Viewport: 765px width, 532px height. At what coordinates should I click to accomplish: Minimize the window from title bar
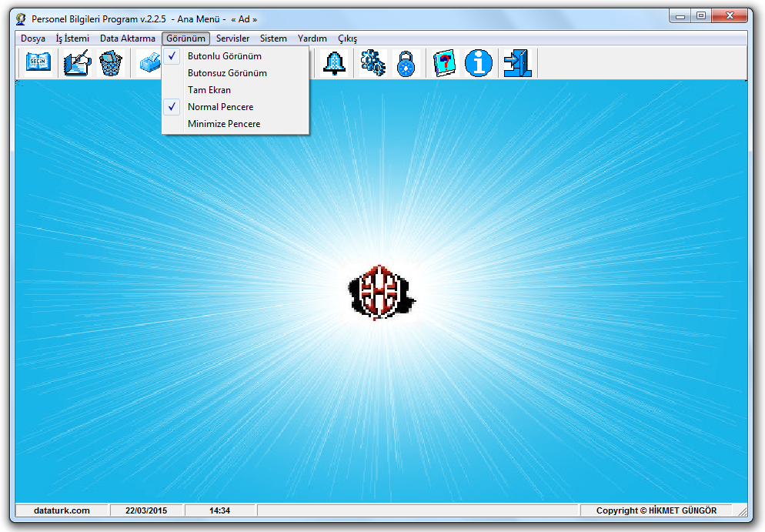pos(680,16)
